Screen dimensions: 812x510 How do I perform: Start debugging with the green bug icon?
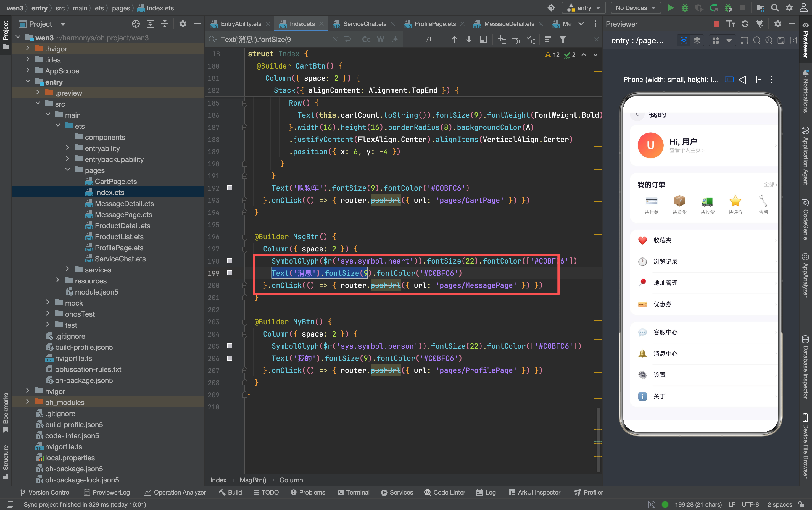pyautogui.click(x=685, y=8)
